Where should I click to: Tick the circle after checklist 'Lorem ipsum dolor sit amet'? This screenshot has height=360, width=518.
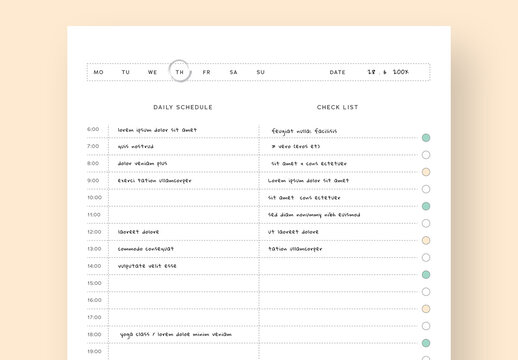pyautogui.click(x=426, y=189)
